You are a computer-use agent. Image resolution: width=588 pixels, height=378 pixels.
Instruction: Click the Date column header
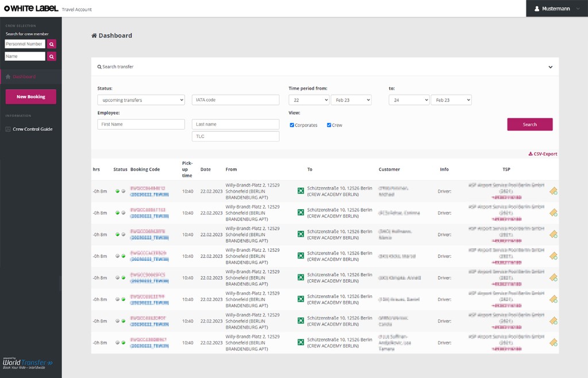coord(206,169)
